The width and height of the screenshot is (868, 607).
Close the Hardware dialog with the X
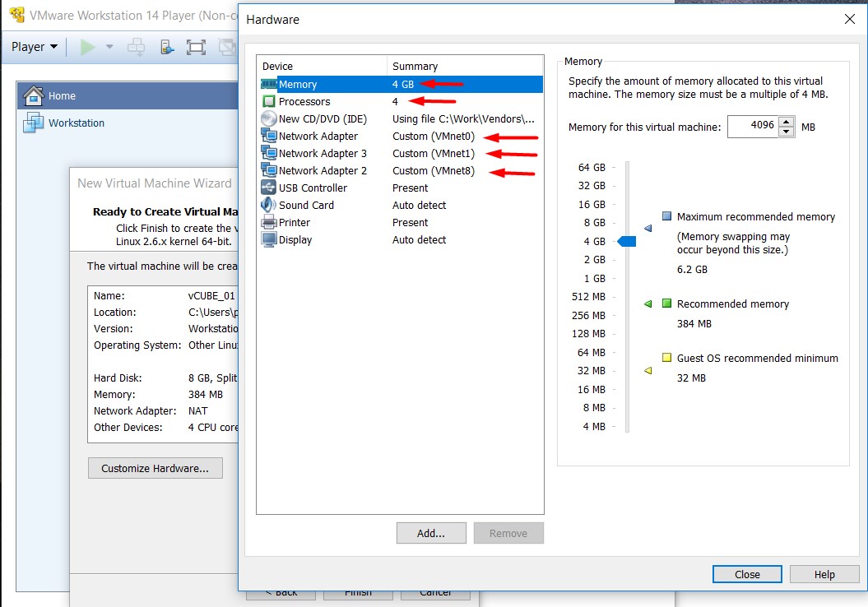tap(850, 20)
